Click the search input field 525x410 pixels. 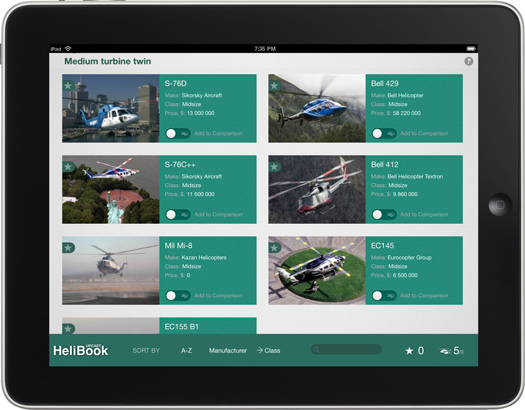[347, 349]
